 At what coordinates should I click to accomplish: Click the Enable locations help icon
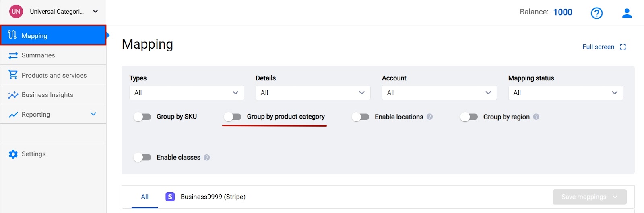[429, 117]
